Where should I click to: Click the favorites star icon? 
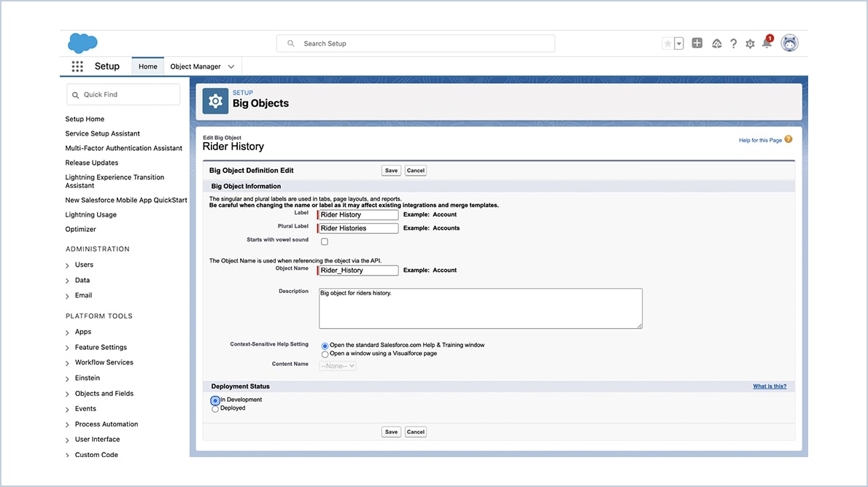[667, 43]
